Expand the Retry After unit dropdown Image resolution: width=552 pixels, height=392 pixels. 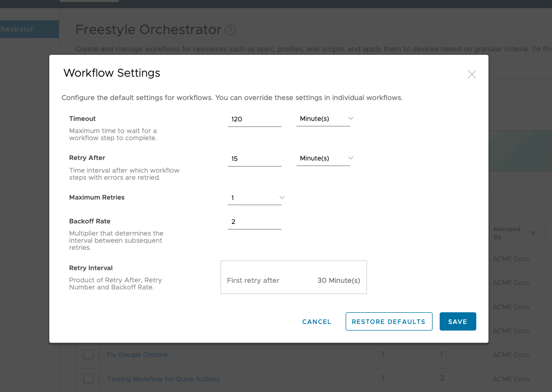[324, 158]
